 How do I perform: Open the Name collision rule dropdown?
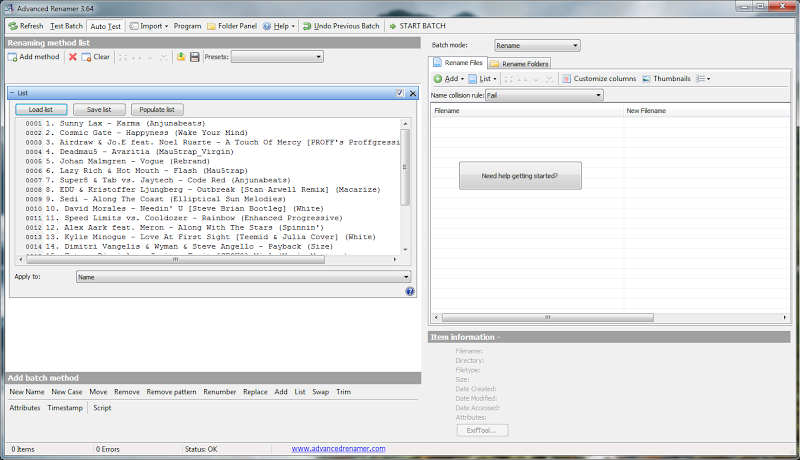(x=544, y=95)
